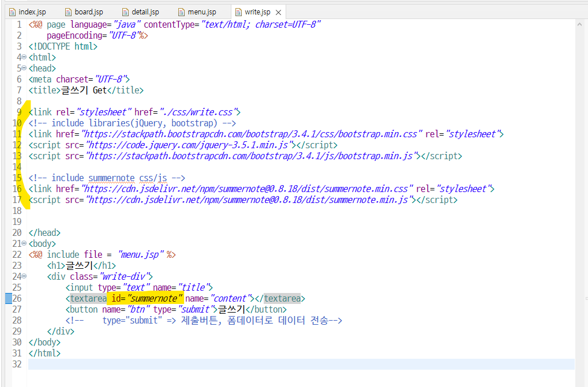
Task: Click the button label 글쓰기 on line 27
Action: (x=232, y=310)
